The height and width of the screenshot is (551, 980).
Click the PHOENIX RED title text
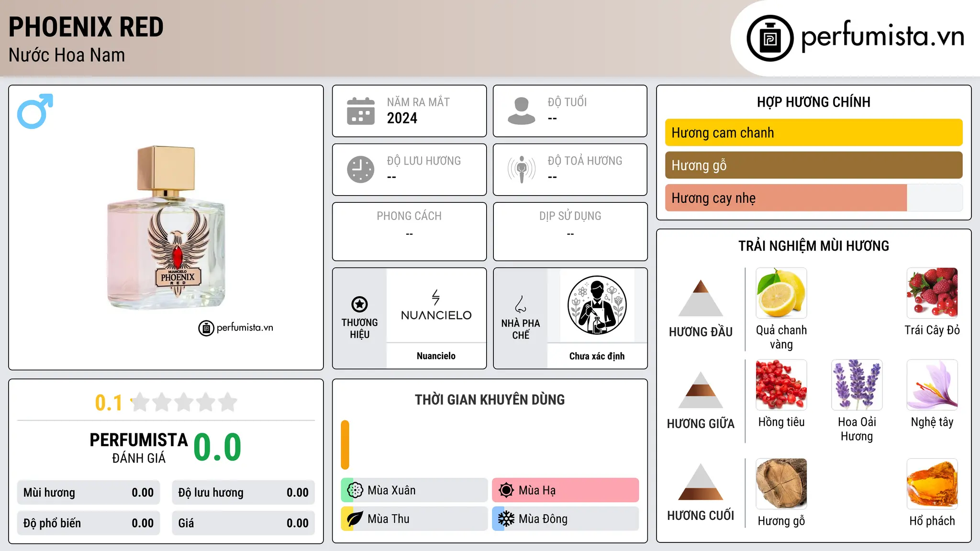pos(86,27)
